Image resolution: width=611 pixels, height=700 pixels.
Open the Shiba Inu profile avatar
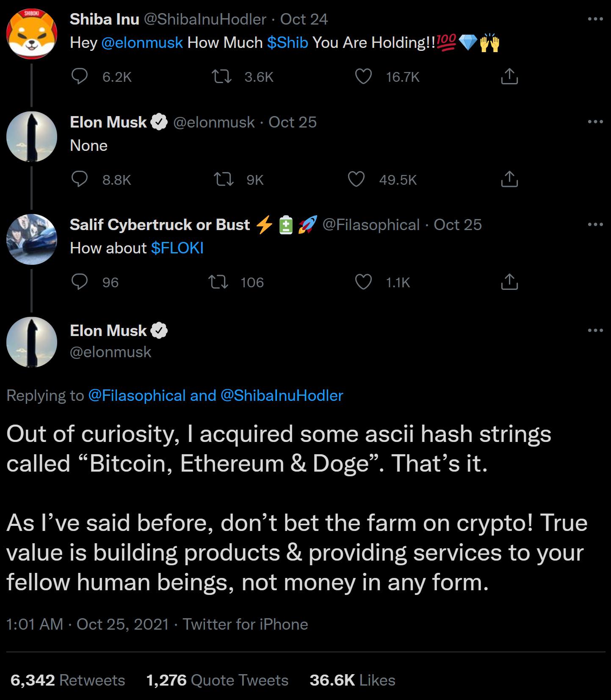tap(32, 34)
